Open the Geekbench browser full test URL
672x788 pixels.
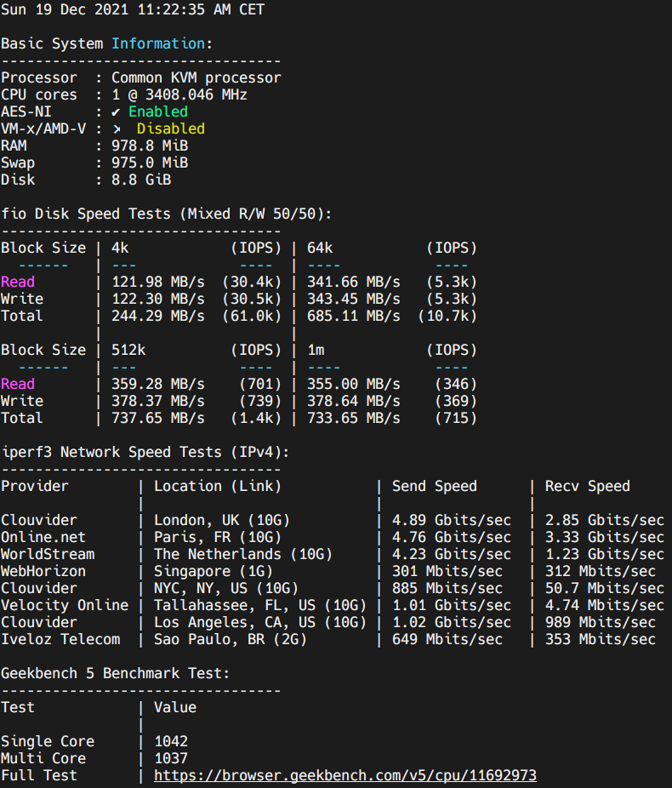tap(345, 775)
